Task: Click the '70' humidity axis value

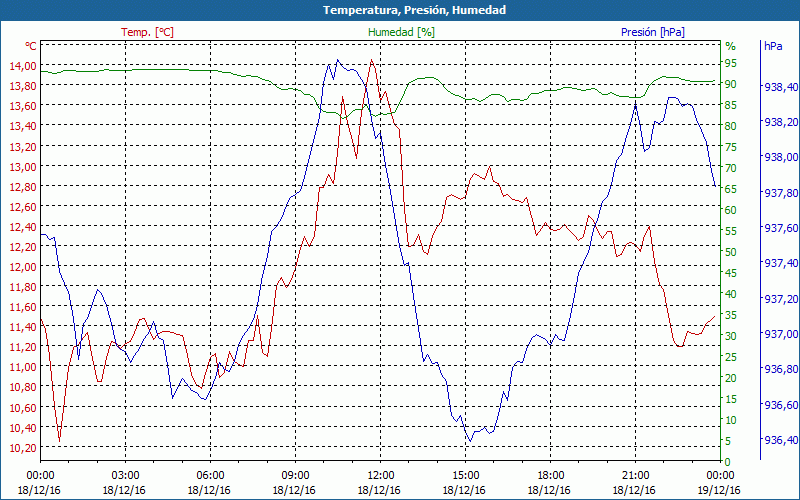Action: (x=731, y=168)
